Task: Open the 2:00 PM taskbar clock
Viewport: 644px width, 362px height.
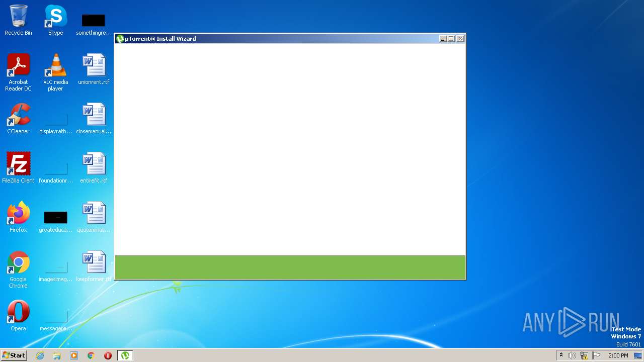Action: (x=618, y=355)
